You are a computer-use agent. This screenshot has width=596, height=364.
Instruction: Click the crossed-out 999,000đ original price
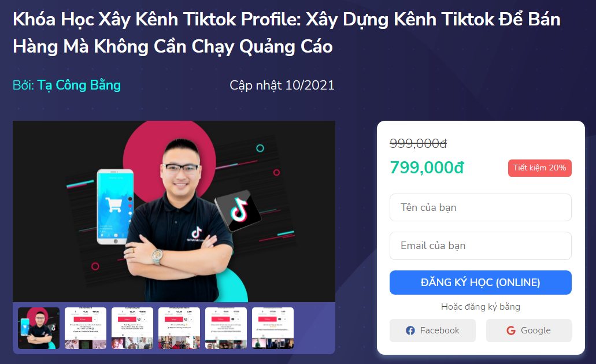[x=419, y=143]
